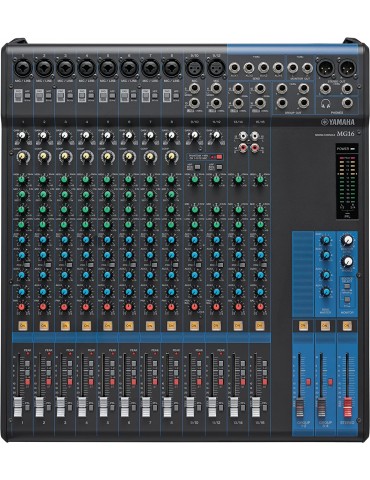Viewport: 370px width, 480px height.
Task: Click the left STEREO OUT XLR connector
Action: [325, 68]
